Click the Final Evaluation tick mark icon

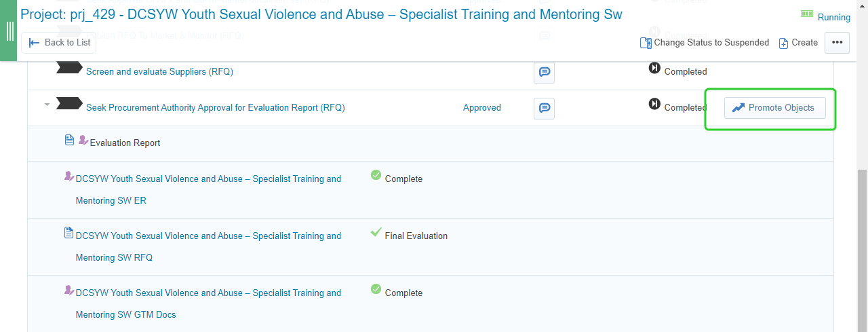click(376, 232)
